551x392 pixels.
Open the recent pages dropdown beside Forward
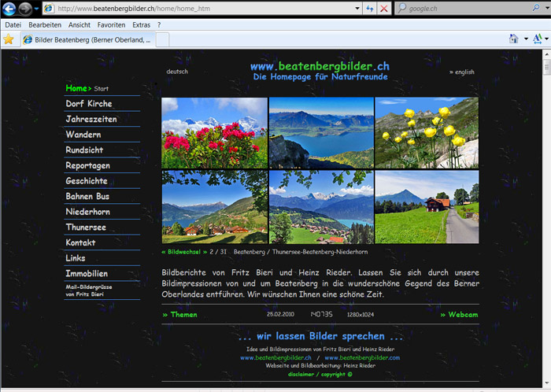pyautogui.click(x=36, y=9)
